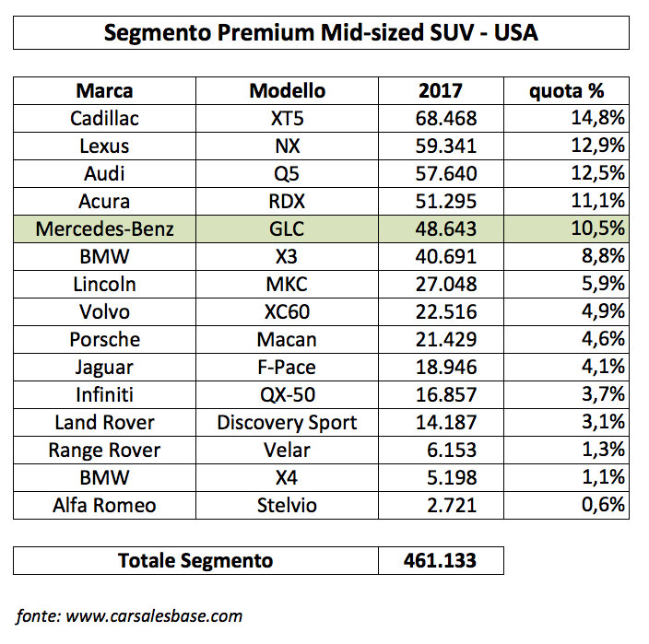
Task: Click the highlighted Mercedes-Benz cell
Action: point(104,228)
